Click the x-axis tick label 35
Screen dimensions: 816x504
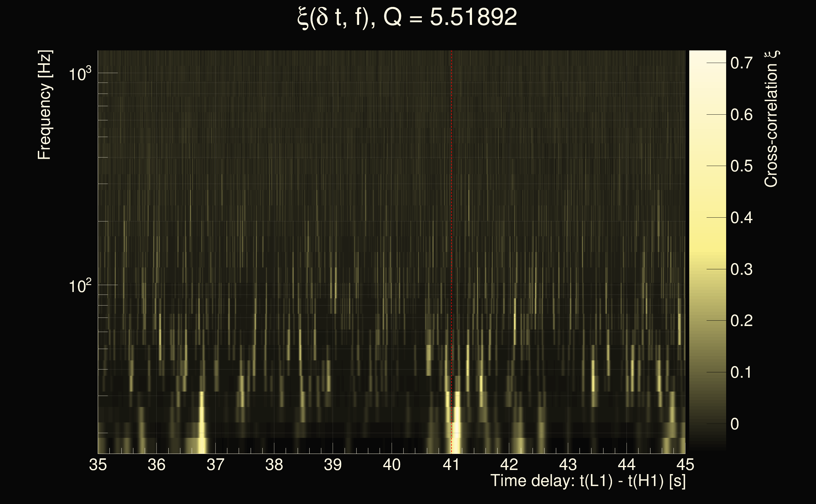tap(98, 465)
